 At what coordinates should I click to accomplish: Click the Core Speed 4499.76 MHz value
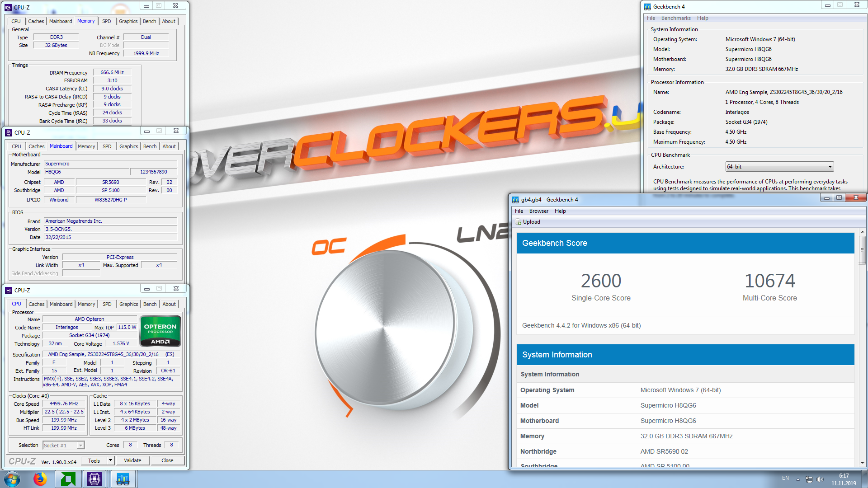[64, 404]
